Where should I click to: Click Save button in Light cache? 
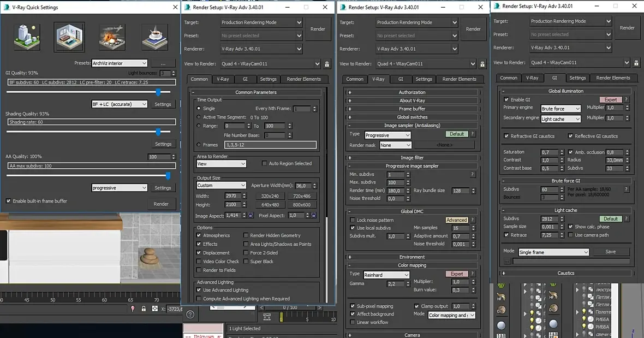[x=610, y=252]
